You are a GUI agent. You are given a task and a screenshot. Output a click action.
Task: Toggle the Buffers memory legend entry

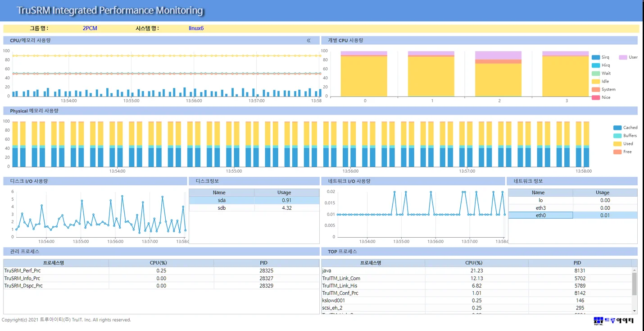[x=625, y=136]
